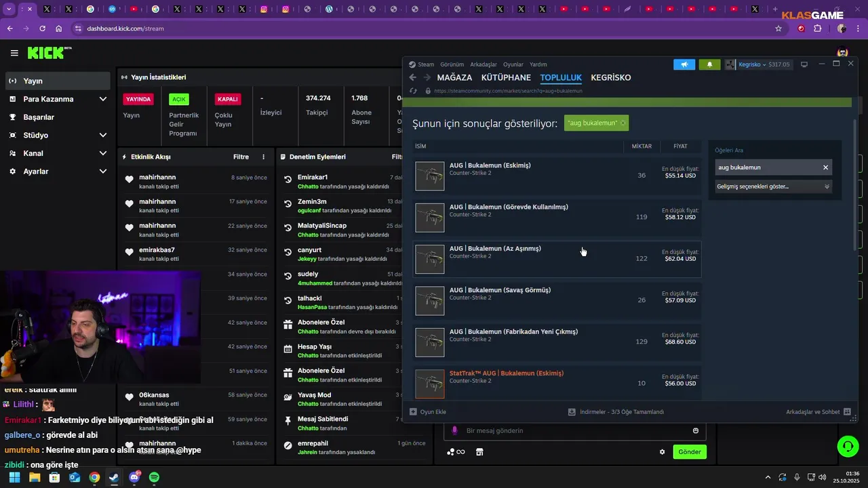Switch to KÜTÜPHANE tab in Steam
The width and height of the screenshot is (868, 488).
[506, 78]
